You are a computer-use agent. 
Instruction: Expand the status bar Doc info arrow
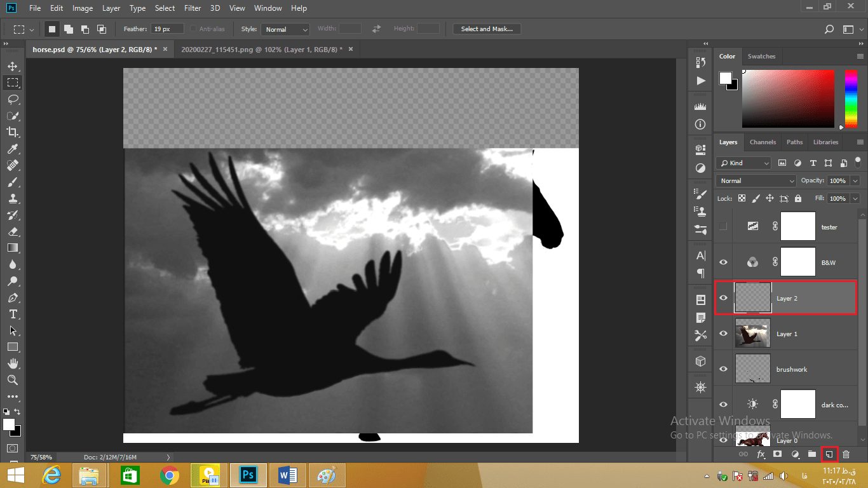(168, 457)
